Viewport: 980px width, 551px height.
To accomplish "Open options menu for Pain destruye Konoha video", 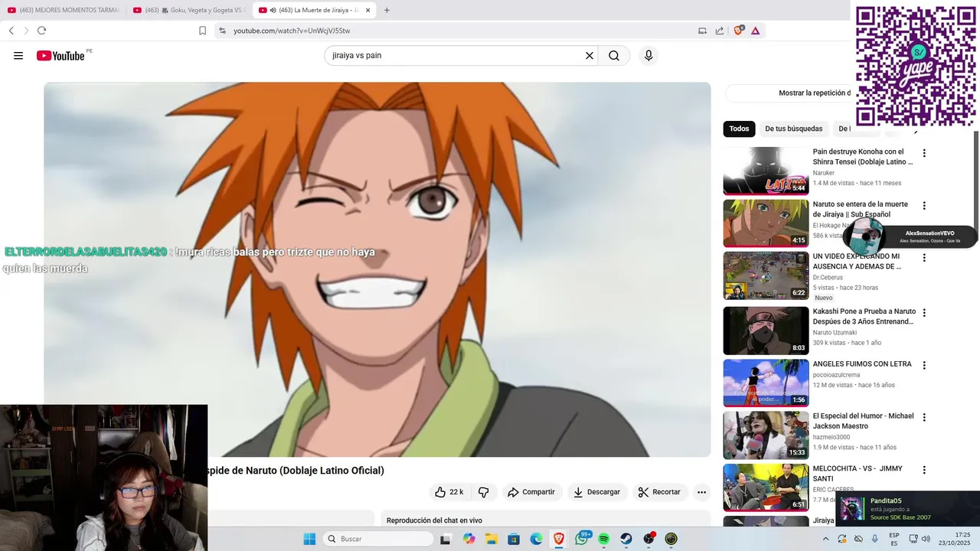I will [x=924, y=153].
